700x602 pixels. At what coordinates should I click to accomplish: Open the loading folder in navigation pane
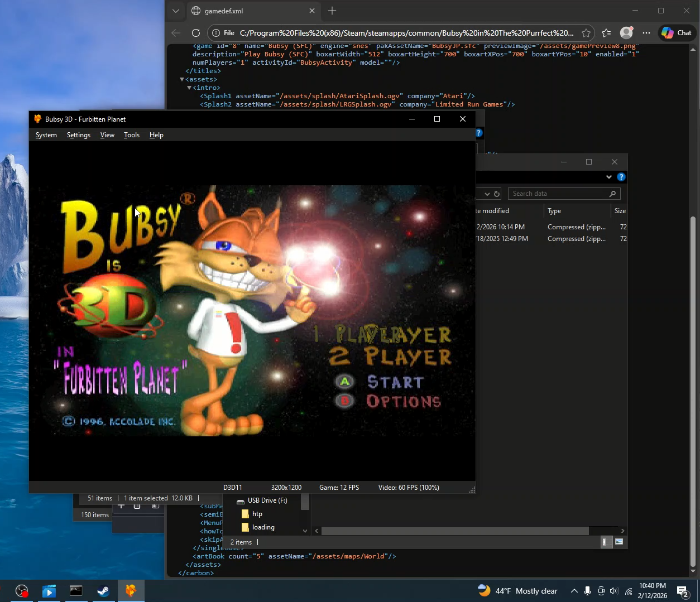(258, 527)
